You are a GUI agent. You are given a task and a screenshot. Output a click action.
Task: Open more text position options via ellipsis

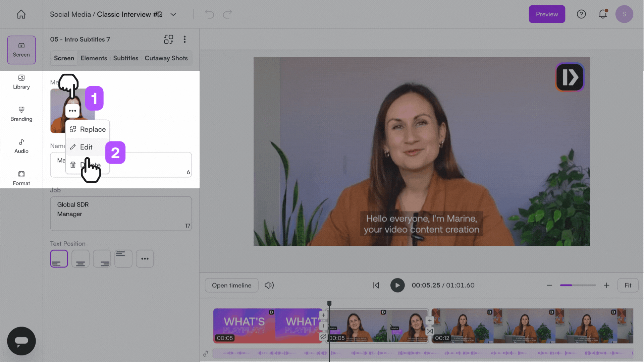pyautogui.click(x=145, y=258)
